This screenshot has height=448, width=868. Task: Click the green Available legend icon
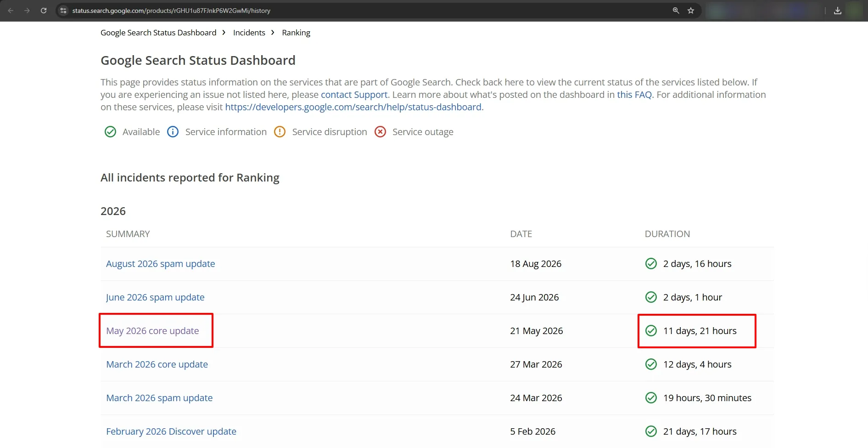coord(110,132)
